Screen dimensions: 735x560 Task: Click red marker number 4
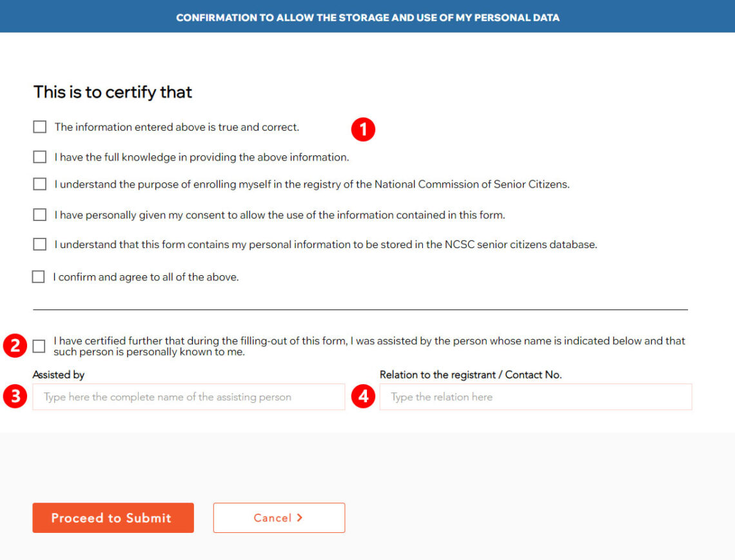(x=364, y=397)
